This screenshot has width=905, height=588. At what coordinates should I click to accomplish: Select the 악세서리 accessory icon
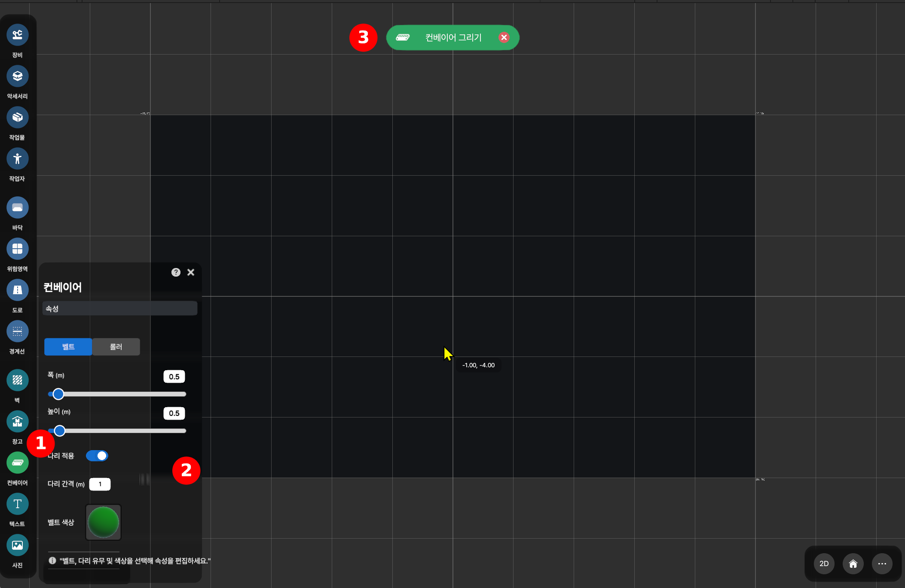17,76
